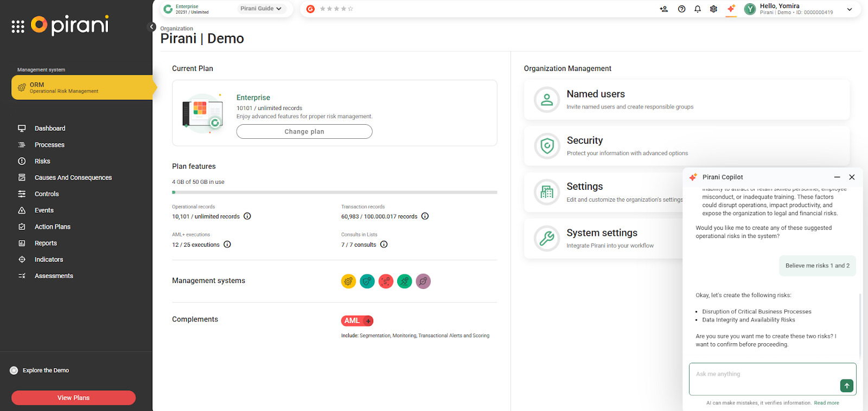Click '10,101 / unlimited records' value
The width and height of the screenshot is (868, 411).
tap(206, 216)
